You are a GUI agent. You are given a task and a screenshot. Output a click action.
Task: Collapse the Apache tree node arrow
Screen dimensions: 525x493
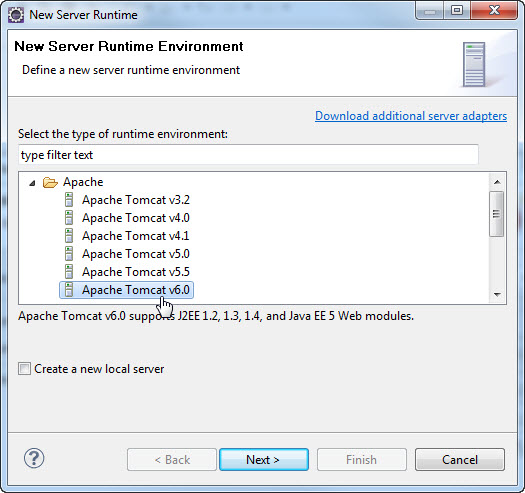pyautogui.click(x=32, y=183)
